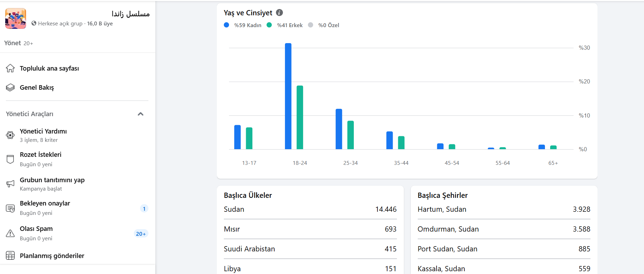Click the blue 13-17 Kadın bar
The width and height of the screenshot is (644, 274).
click(237, 137)
